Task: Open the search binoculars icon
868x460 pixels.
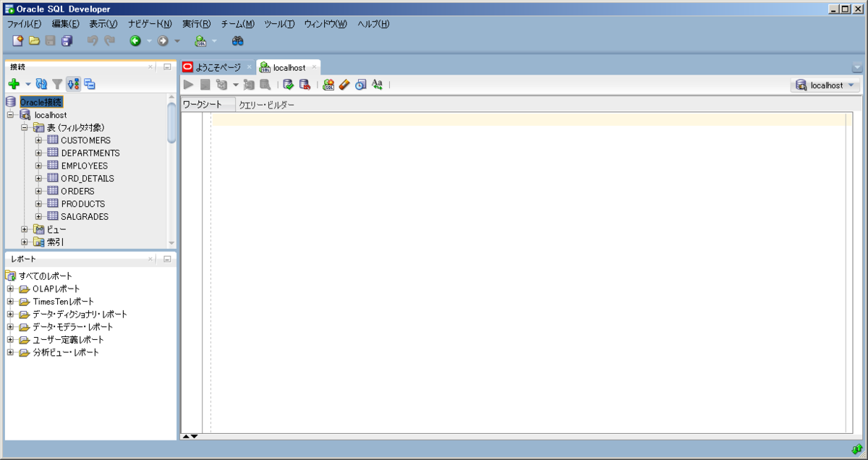Action: click(x=237, y=41)
